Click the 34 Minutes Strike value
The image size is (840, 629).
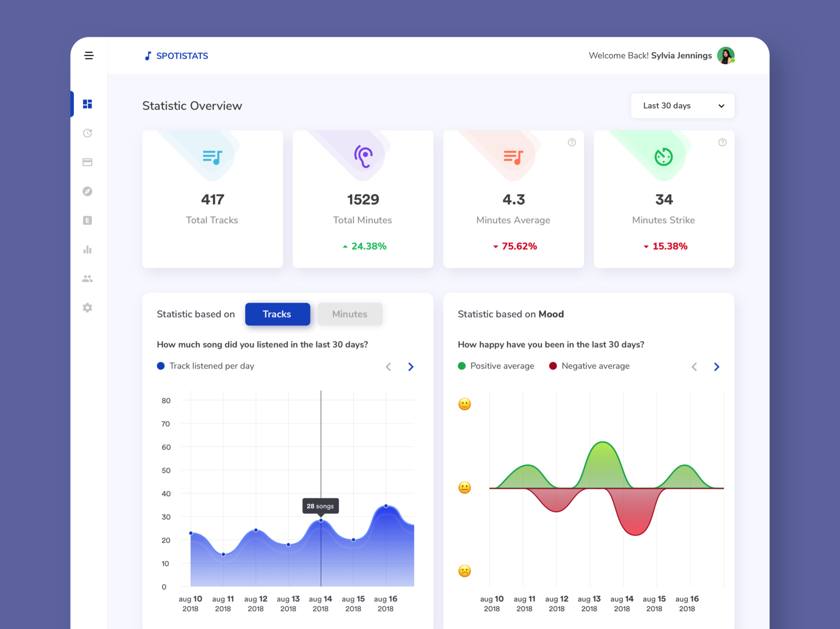(x=664, y=199)
